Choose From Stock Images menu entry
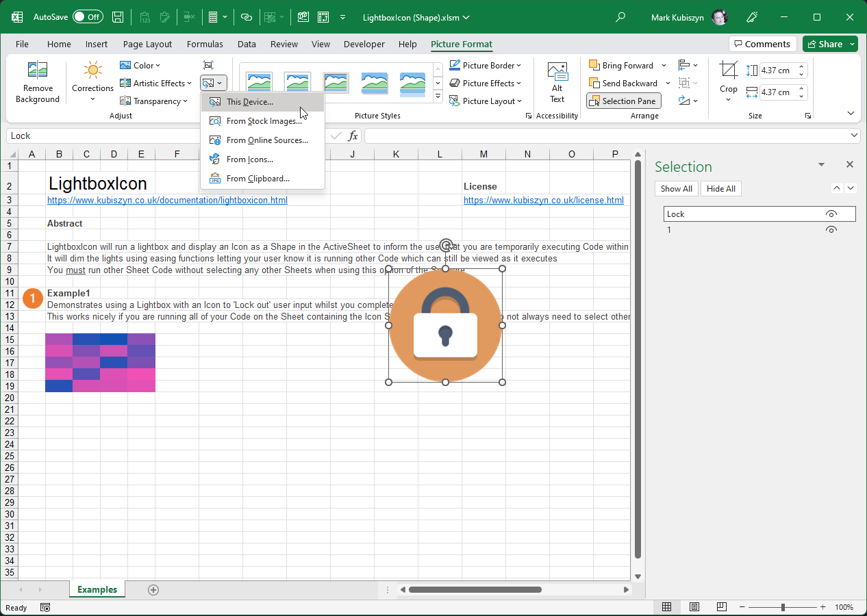Screen dimensions: 867x616 coord(264,121)
